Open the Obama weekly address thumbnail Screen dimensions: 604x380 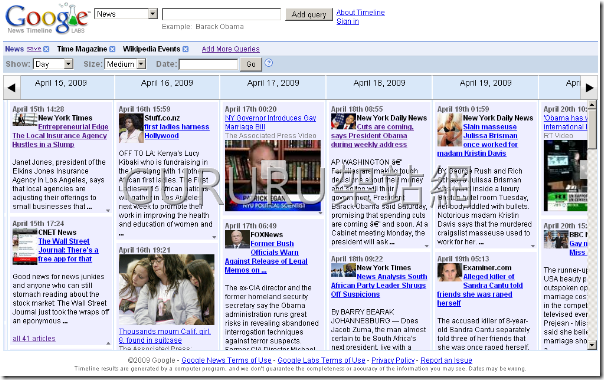pos(343,121)
